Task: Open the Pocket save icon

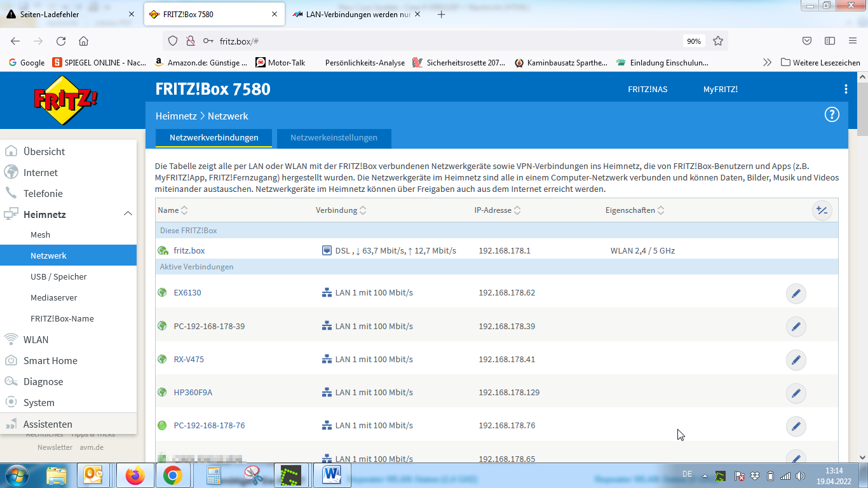Action: click(806, 41)
